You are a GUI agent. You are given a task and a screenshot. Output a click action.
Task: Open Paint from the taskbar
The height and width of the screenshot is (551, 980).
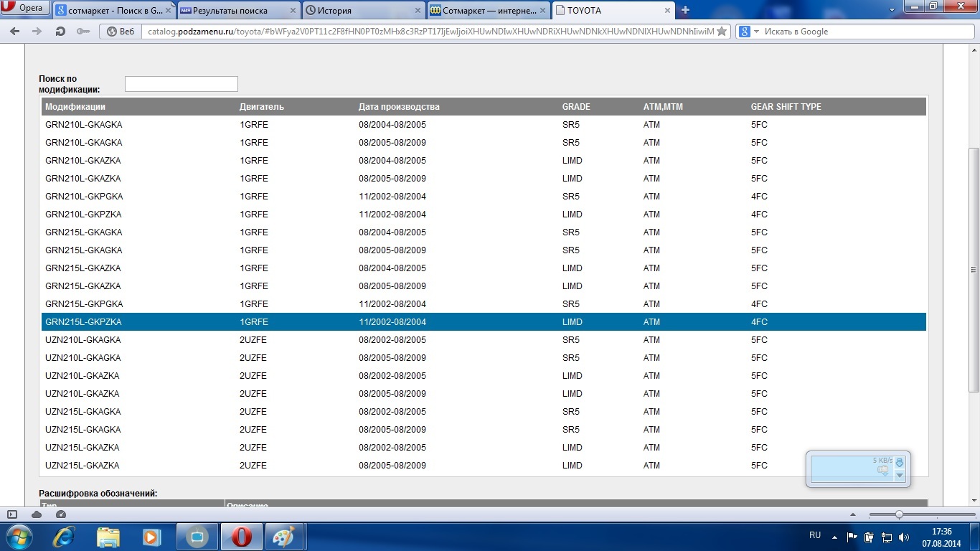(x=285, y=537)
